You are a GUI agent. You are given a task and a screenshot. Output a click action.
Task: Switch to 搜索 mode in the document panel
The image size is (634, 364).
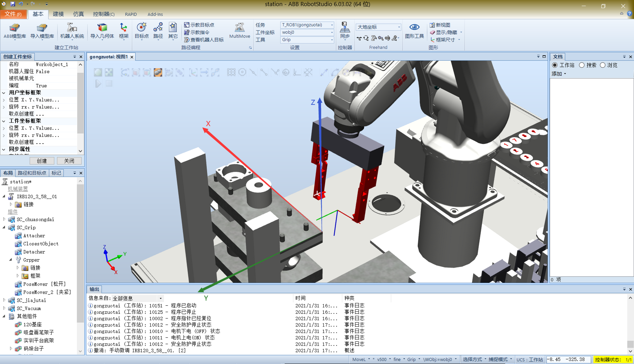(x=582, y=65)
